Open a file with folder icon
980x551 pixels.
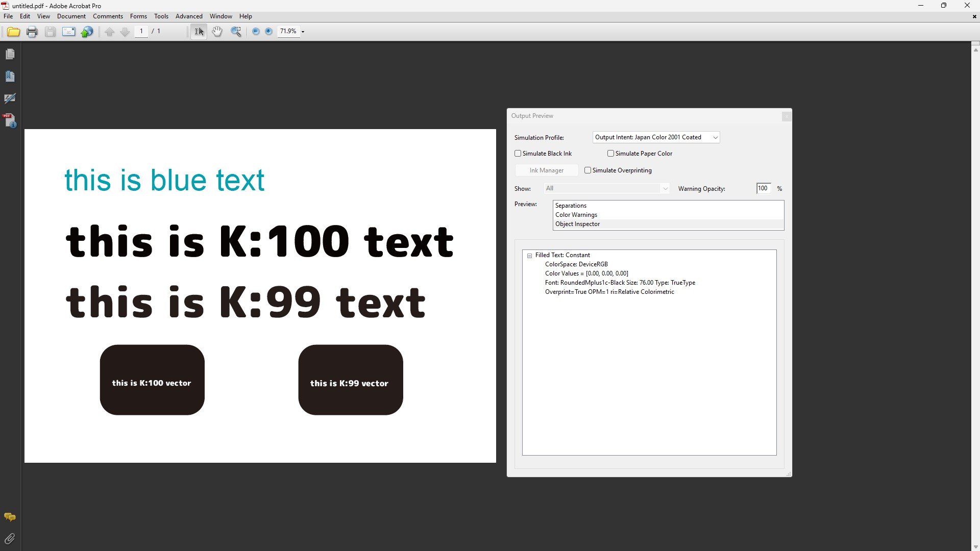[13, 32]
